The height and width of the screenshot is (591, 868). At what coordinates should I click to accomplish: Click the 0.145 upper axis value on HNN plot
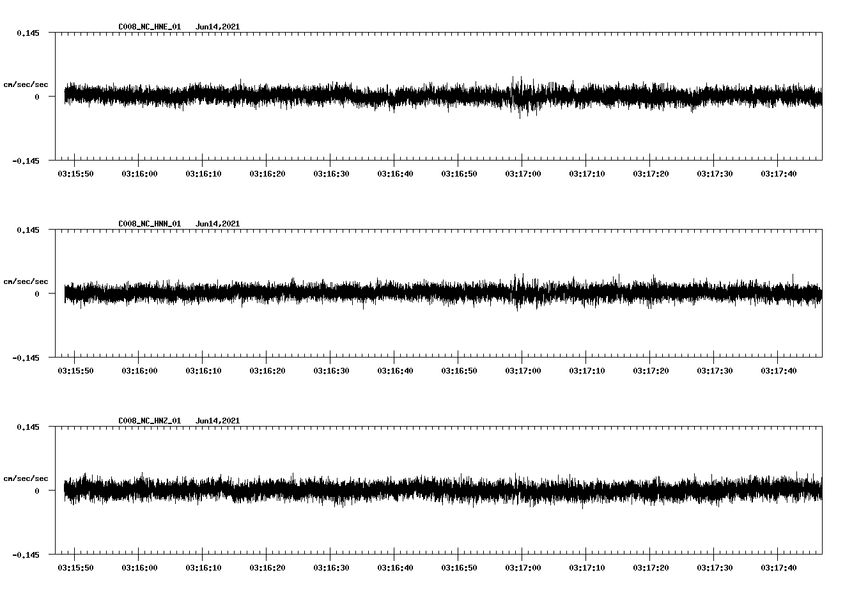pyautogui.click(x=27, y=230)
